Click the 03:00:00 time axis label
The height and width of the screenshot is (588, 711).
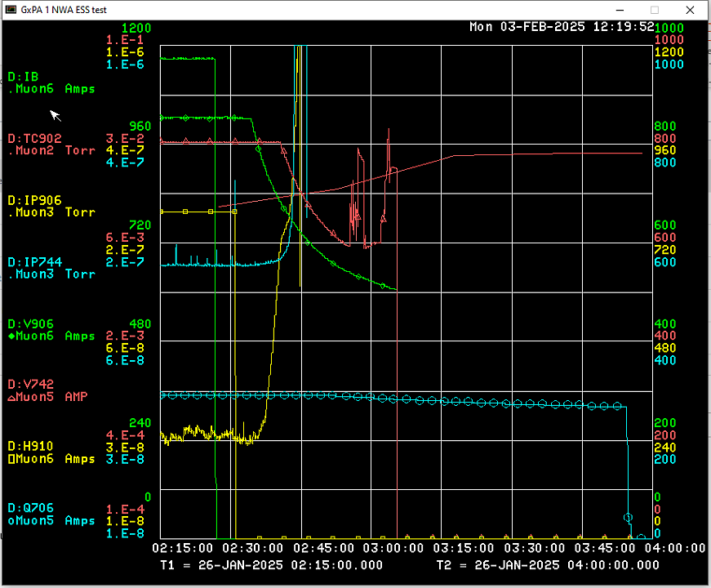click(393, 548)
